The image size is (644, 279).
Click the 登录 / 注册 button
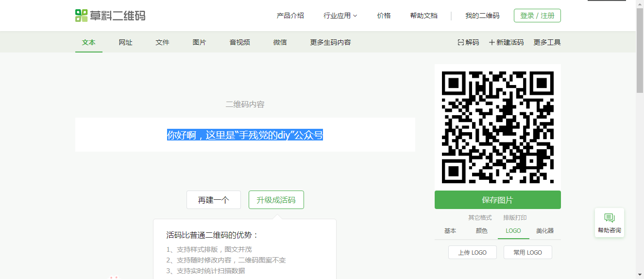(537, 16)
